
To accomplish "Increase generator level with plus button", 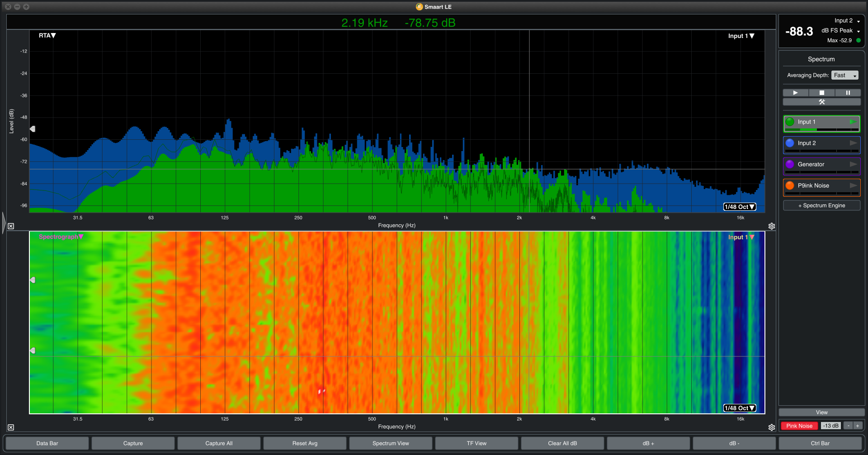I will click(x=857, y=426).
